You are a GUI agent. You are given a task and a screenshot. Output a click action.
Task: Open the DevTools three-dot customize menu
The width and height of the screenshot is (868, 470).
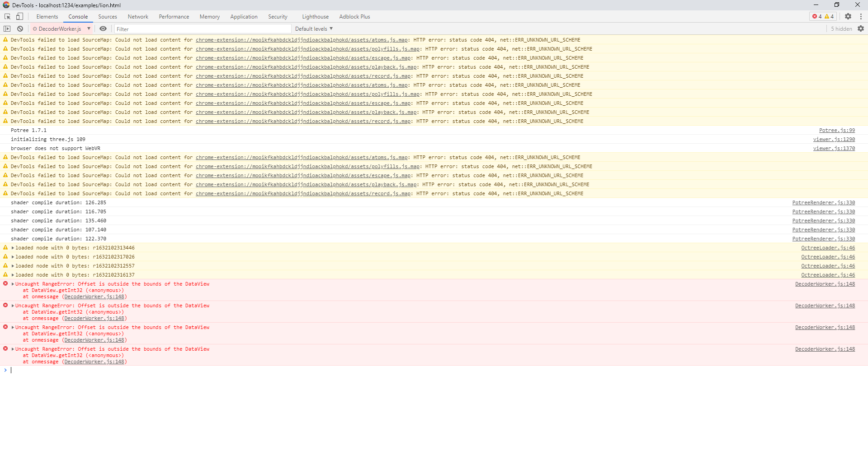(x=861, y=16)
